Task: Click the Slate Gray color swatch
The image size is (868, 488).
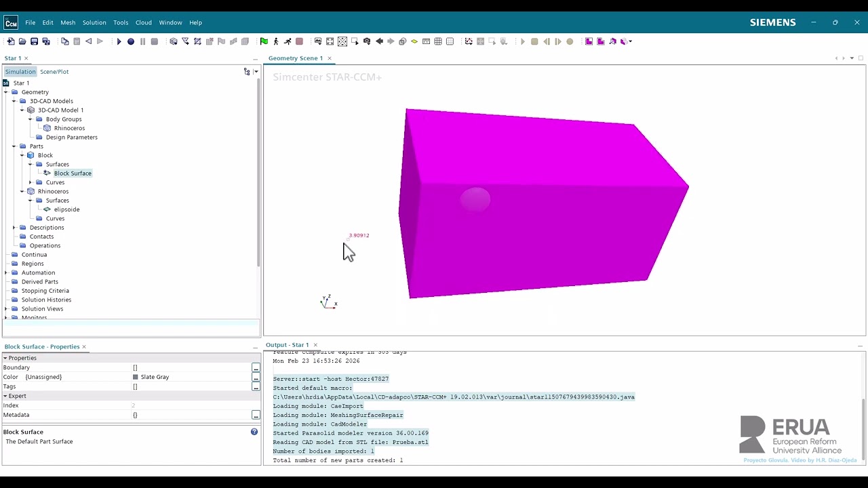Action: (136, 377)
